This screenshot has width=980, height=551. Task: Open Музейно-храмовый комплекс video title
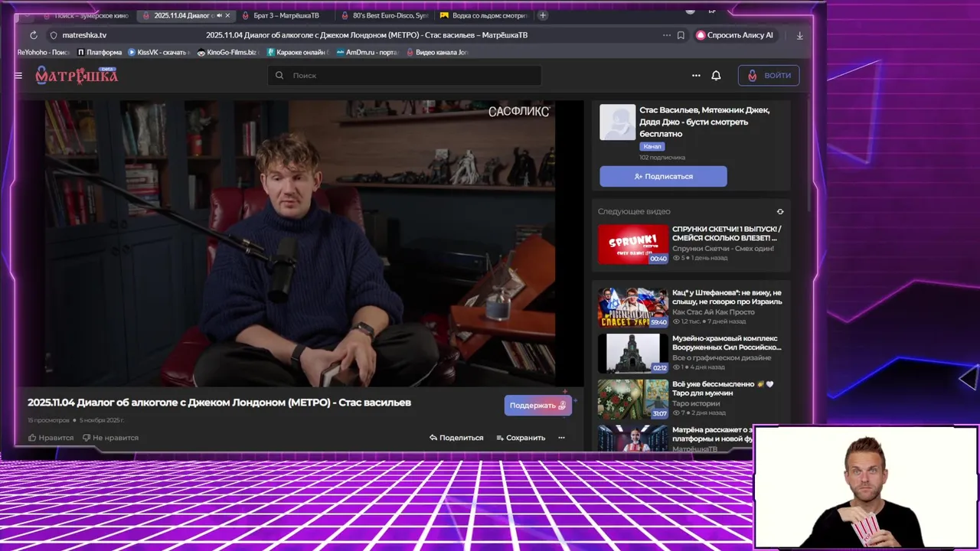pos(727,343)
